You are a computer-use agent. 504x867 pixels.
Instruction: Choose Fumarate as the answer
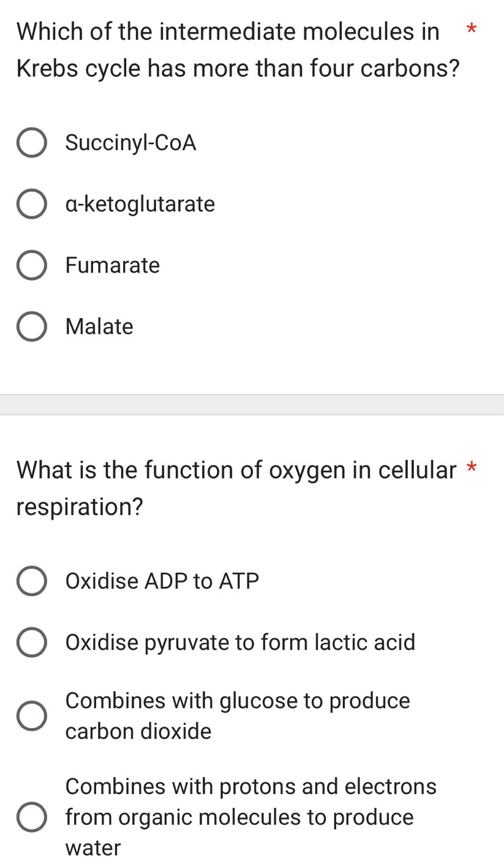click(32, 265)
